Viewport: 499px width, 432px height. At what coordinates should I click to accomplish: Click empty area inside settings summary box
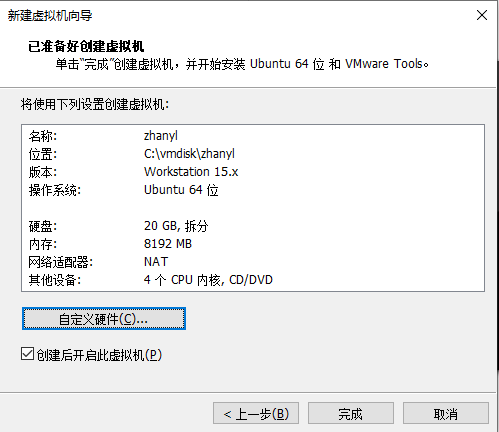[x=367, y=208]
